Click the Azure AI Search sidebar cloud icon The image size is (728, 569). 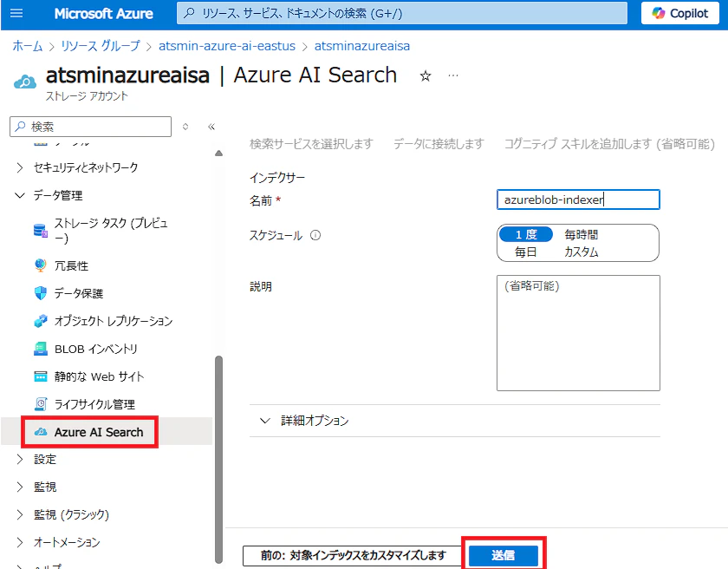click(41, 432)
